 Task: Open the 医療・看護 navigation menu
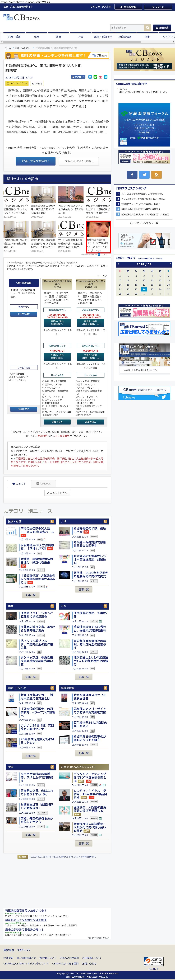point(14,37)
